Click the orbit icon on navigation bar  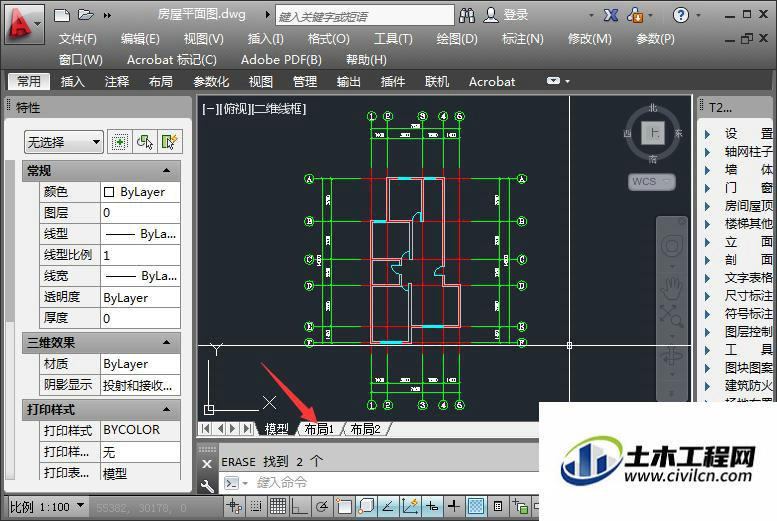[x=672, y=355]
